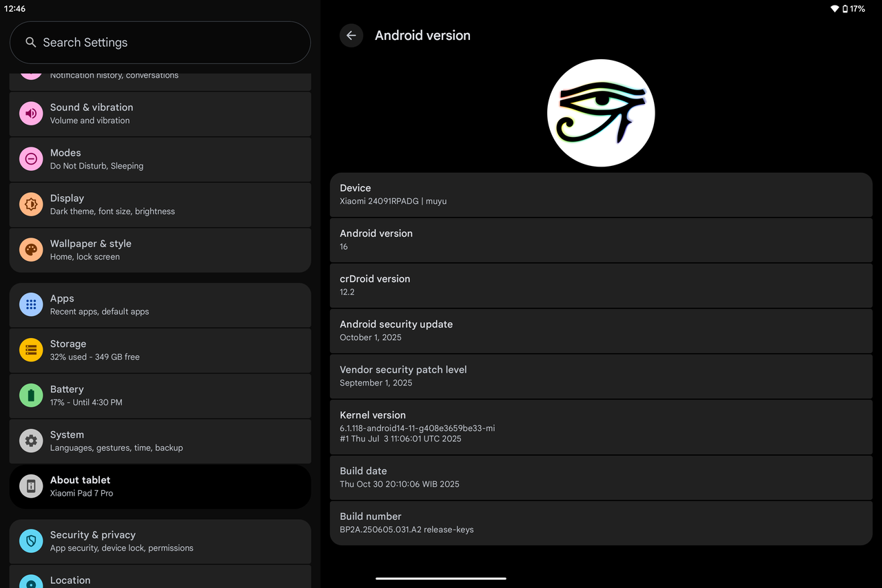The image size is (882, 588).
Task: Tap the Android security update row
Action: click(601, 330)
